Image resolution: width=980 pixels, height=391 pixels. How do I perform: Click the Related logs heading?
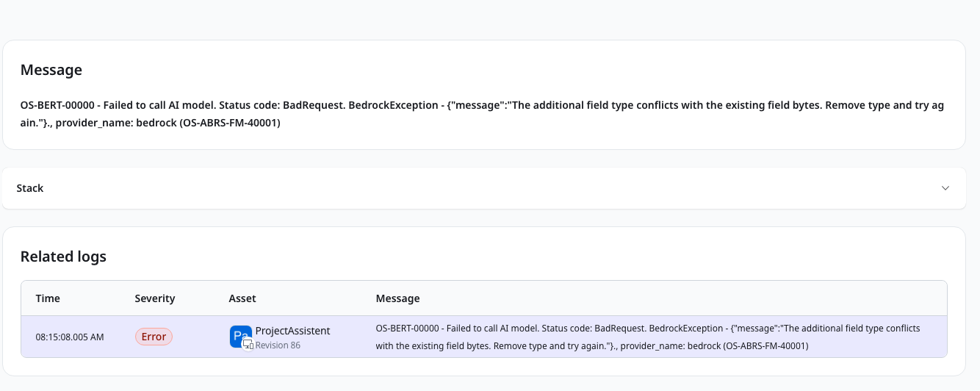(x=63, y=257)
